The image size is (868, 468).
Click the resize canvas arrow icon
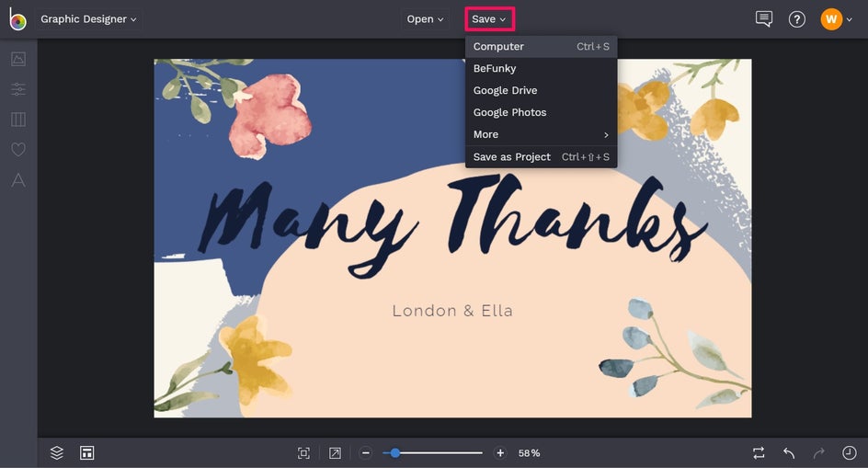click(x=335, y=453)
